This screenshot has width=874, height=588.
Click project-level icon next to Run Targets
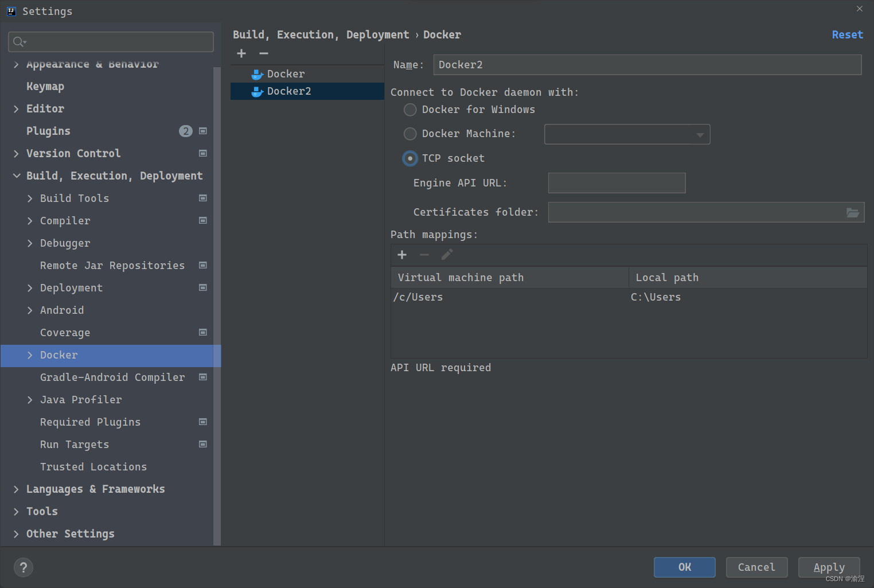[202, 444]
